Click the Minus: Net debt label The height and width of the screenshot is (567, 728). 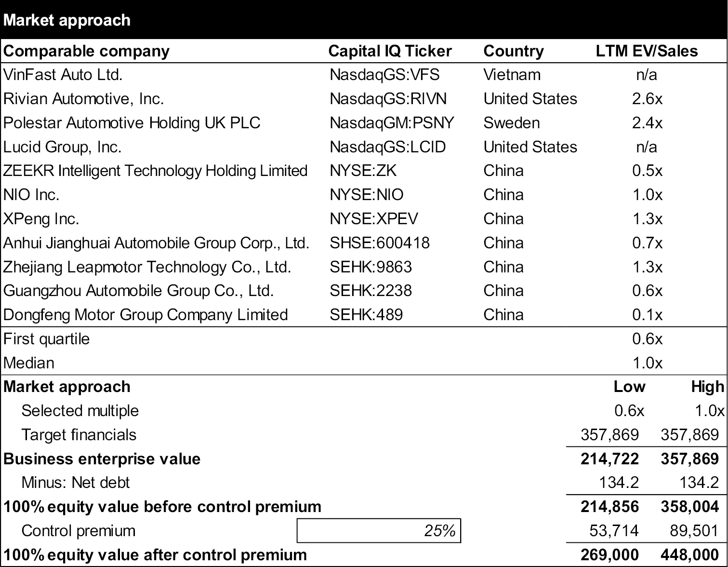tap(76, 483)
